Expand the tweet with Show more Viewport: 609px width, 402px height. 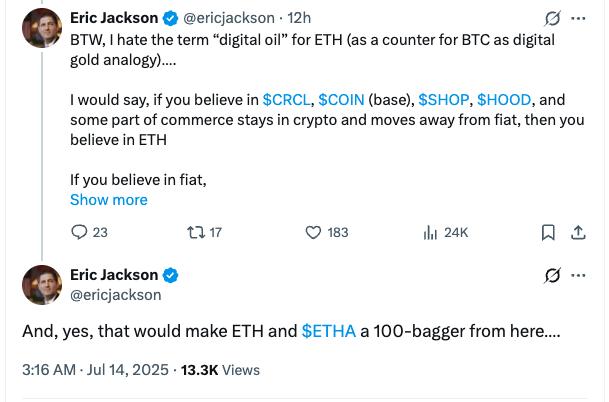coord(108,200)
